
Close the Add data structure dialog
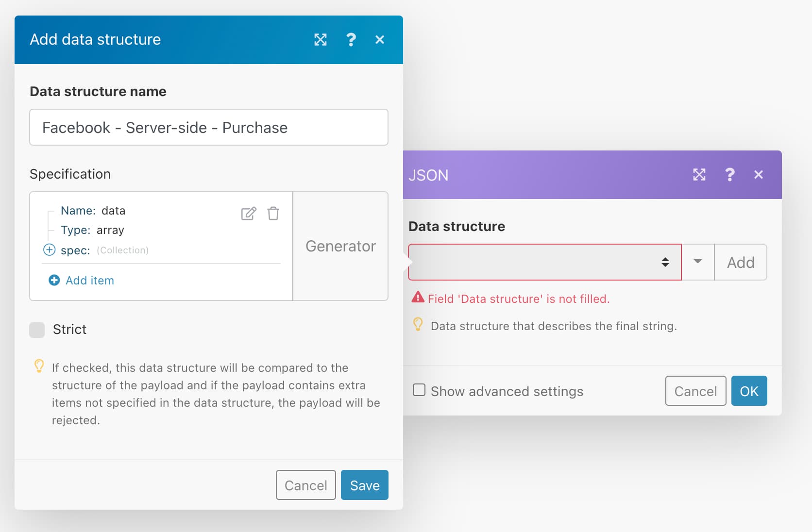coord(380,40)
